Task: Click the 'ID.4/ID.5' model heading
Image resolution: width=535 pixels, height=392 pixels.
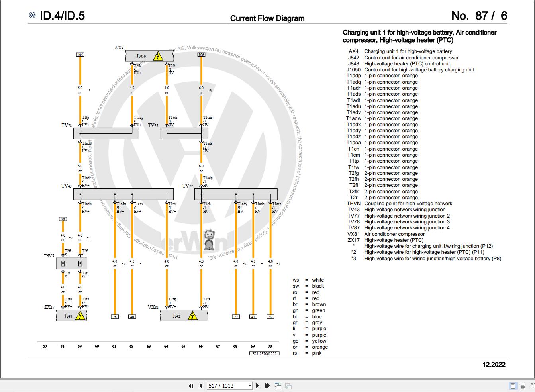Action: 62,16
